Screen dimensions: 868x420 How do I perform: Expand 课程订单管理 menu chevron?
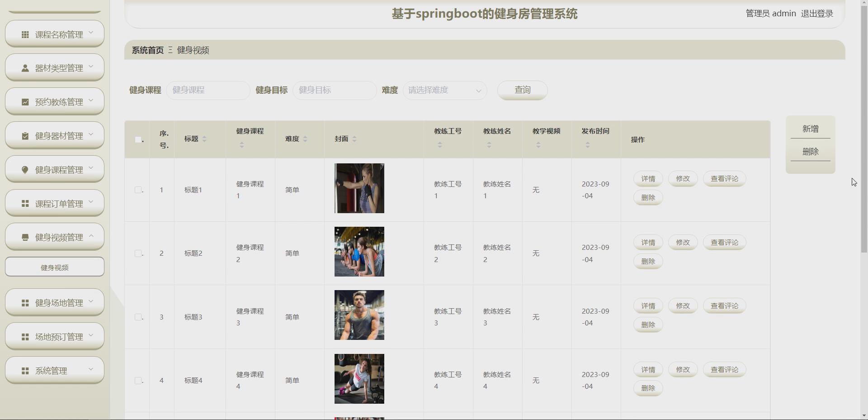tap(91, 202)
